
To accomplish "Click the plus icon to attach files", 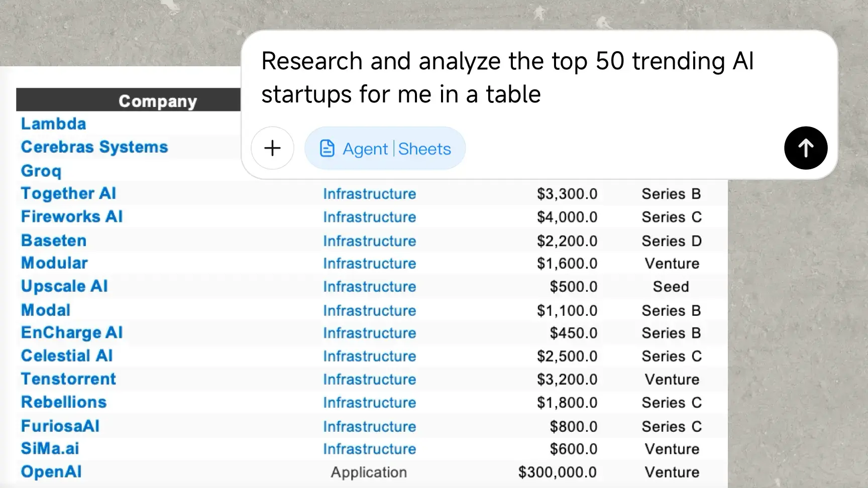I will coord(272,148).
